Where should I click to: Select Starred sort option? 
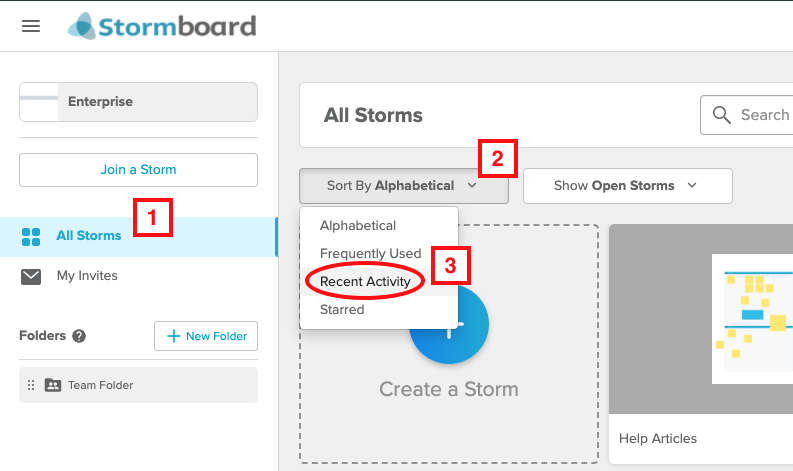point(342,309)
